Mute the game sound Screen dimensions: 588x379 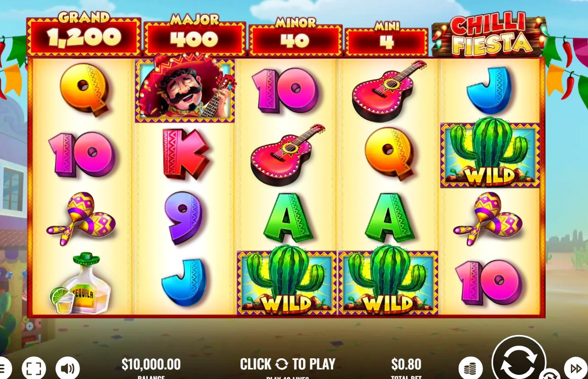pos(68,368)
